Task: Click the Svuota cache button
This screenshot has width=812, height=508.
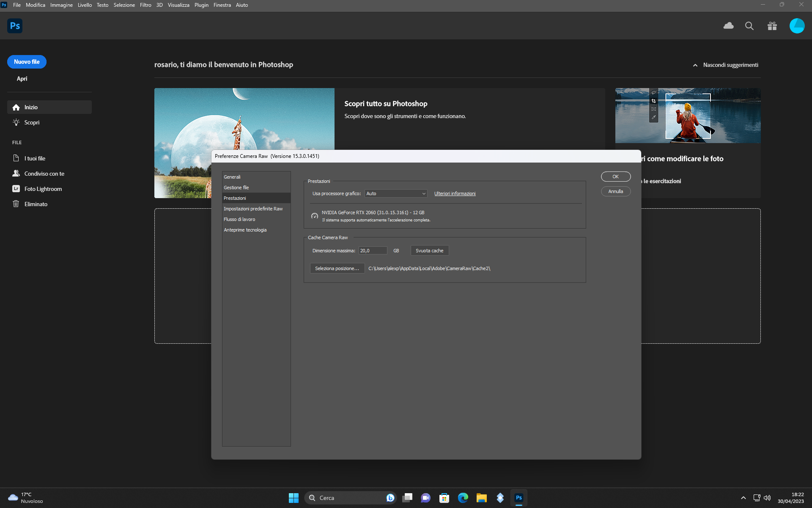Action: click(429, 251)
